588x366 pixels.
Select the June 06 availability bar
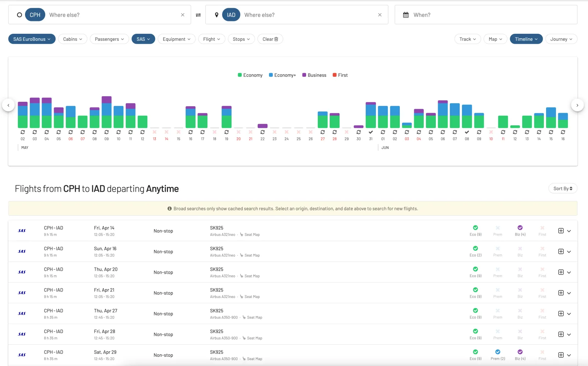coord(443,114)
